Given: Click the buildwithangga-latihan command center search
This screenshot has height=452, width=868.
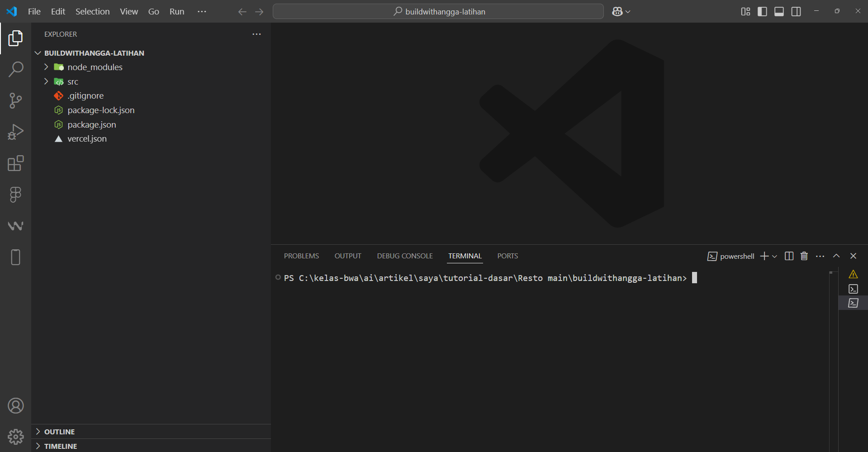Looking at the screenshot, I should pos(438,12).
